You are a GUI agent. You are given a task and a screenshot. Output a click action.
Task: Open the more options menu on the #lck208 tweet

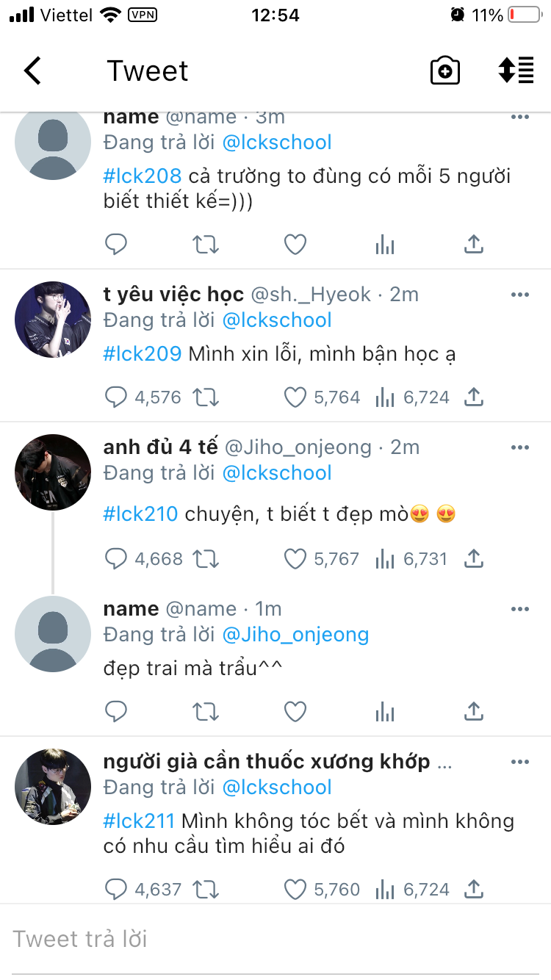tap(520, 117)
